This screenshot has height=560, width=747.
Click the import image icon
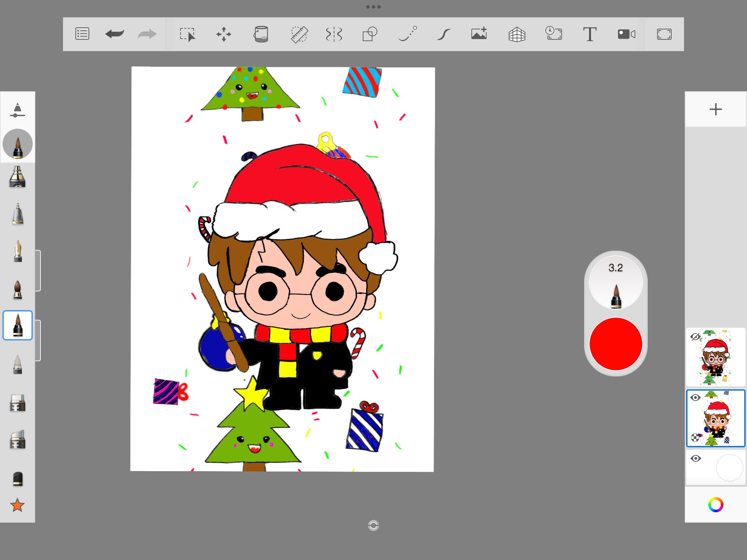pos(479,34)
